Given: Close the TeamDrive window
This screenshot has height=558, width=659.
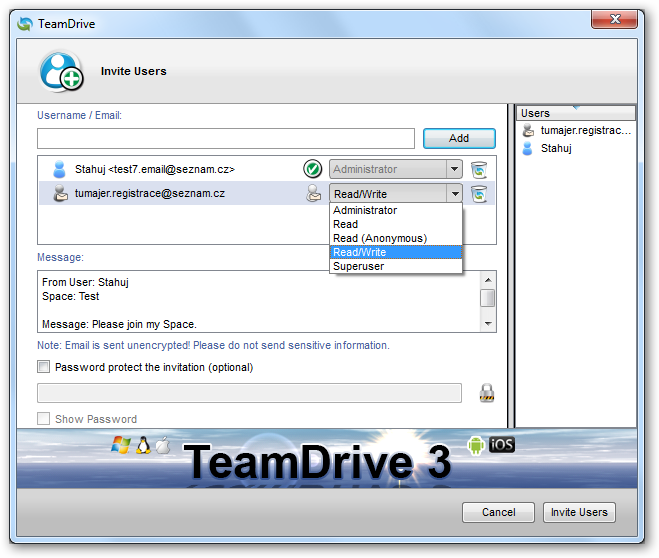Looking at the screenshot, I should click(x=614, y=19).
